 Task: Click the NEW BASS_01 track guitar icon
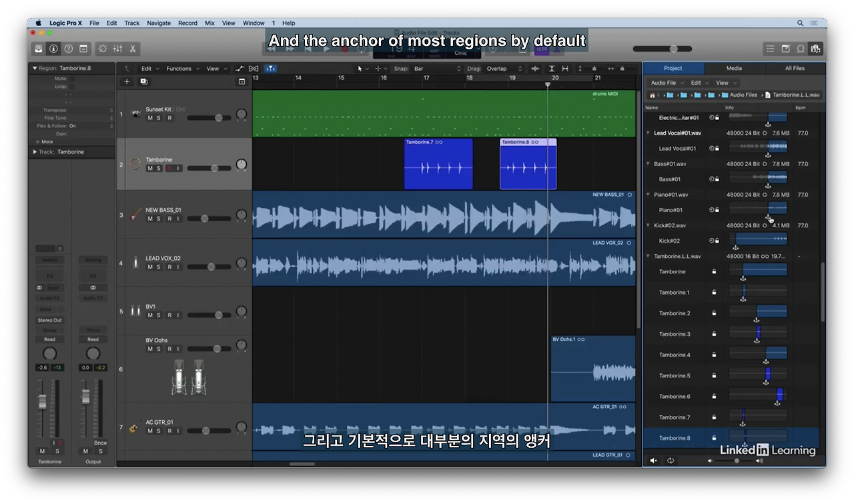pos(136,214)
